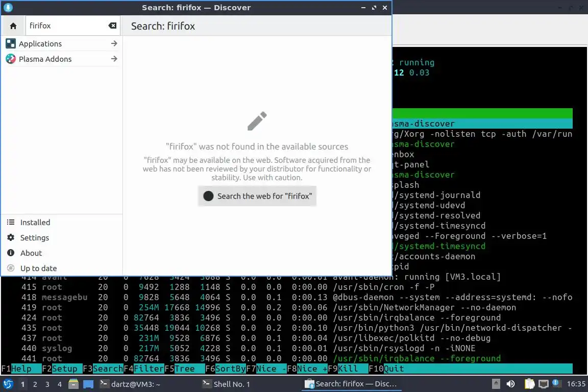Select F4 Filter in htop
588x392 pixels.
point(143,369)
